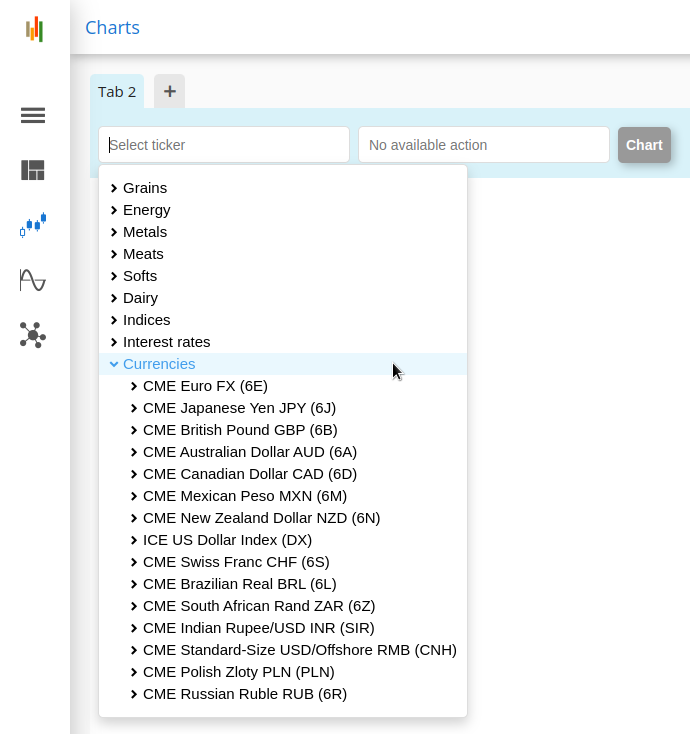Open the hamburger menu in sidebar

[33, 115]
